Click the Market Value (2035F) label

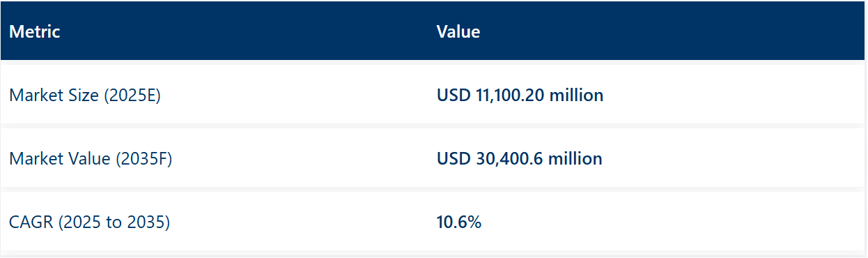pyautogui.click(x=91, y=159)
